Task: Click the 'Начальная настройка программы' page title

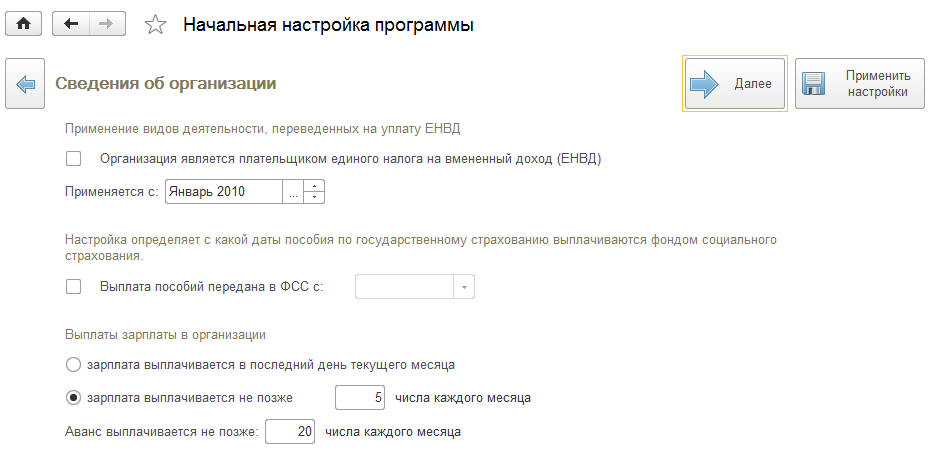Action: click(328, 25)
